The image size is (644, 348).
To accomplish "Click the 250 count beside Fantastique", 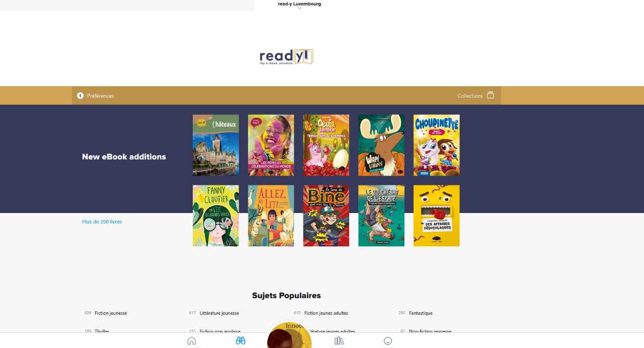I will (402, 313).
